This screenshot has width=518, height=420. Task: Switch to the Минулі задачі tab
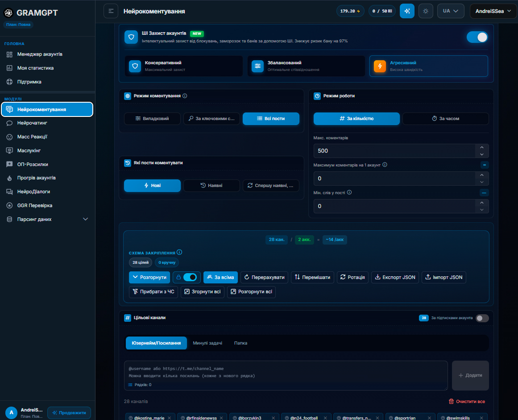(207, 343)
